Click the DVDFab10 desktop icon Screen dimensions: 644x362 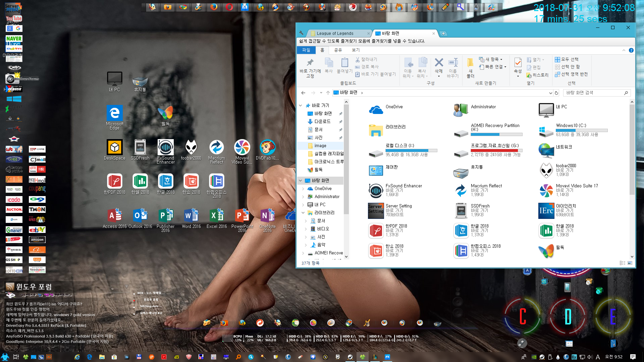(267, 150)
